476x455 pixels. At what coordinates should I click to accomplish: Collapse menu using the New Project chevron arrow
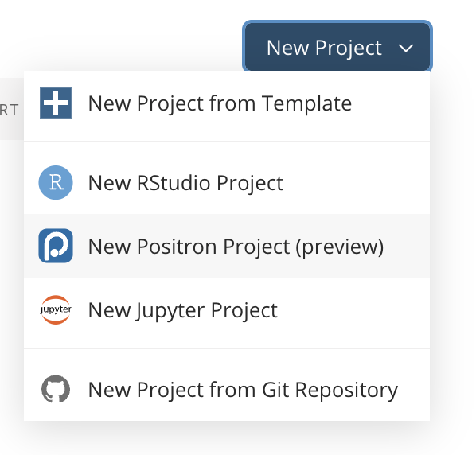click(x=406, y=48)
